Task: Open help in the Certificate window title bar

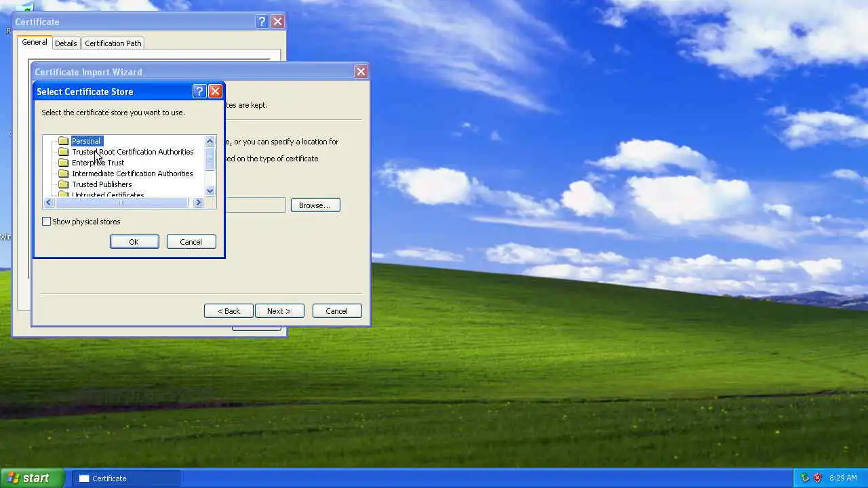Action: pos(262,22)
